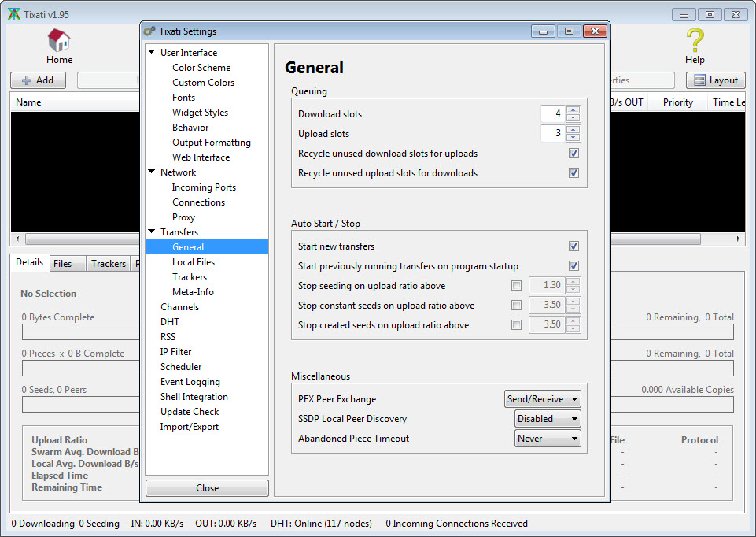Open Incoming Ports settings
The image size is (756, 537).
204,187
